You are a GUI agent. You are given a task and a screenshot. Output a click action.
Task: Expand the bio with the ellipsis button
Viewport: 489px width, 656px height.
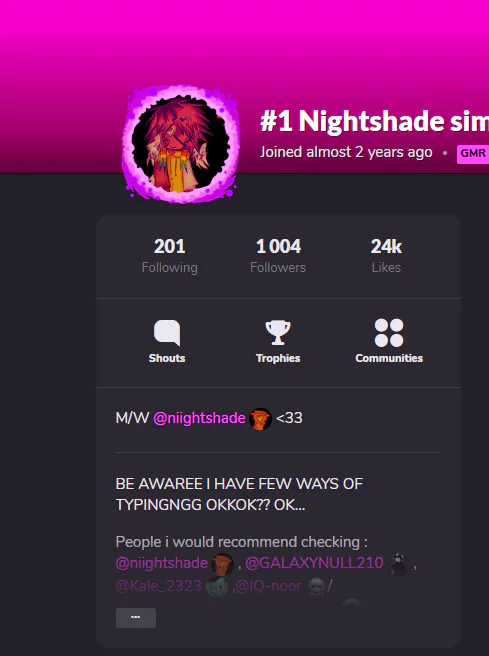(x=136, y=618)
